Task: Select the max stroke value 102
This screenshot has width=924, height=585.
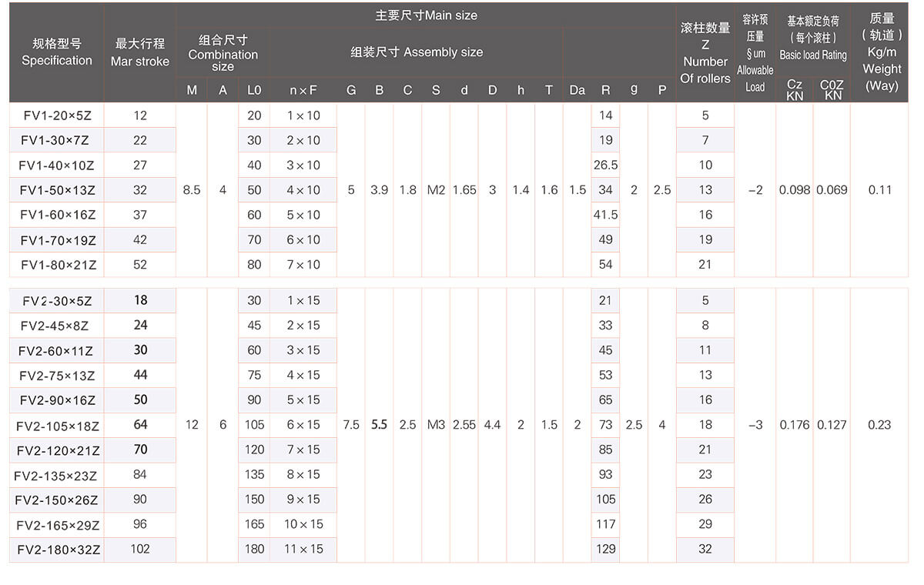Action: pyautogui.click(x=140, y=550)
